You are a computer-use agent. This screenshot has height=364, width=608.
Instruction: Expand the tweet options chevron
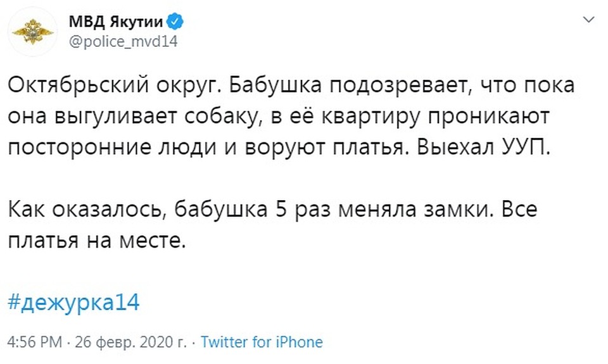588,20
